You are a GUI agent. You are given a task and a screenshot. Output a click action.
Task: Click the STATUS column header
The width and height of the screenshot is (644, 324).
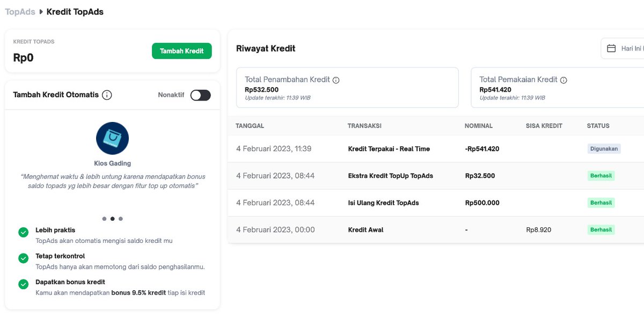(x=598, y=126)
